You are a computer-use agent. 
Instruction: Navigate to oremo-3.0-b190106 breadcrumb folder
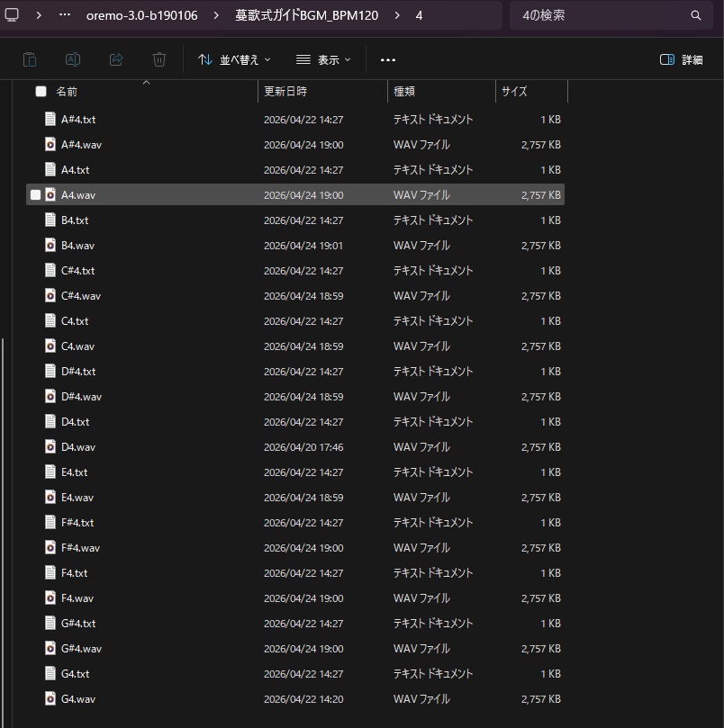click(x=141, y=15)
